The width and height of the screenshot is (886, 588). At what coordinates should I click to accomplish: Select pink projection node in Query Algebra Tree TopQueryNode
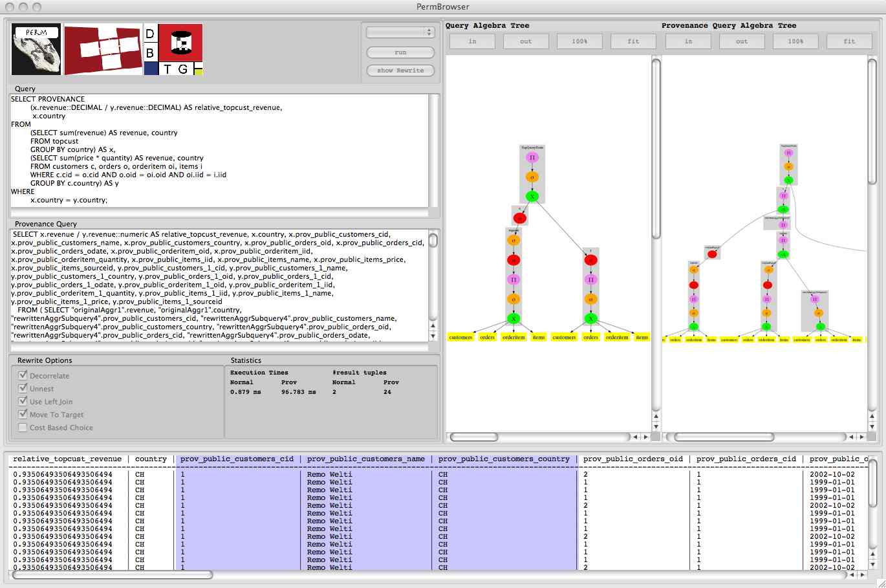pyautogui.click(x=532, y=157)
